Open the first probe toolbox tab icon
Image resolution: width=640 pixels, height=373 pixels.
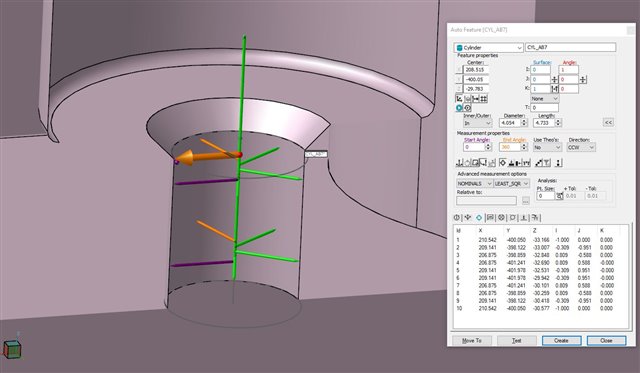pyautogui.click(x=457, y=218)
